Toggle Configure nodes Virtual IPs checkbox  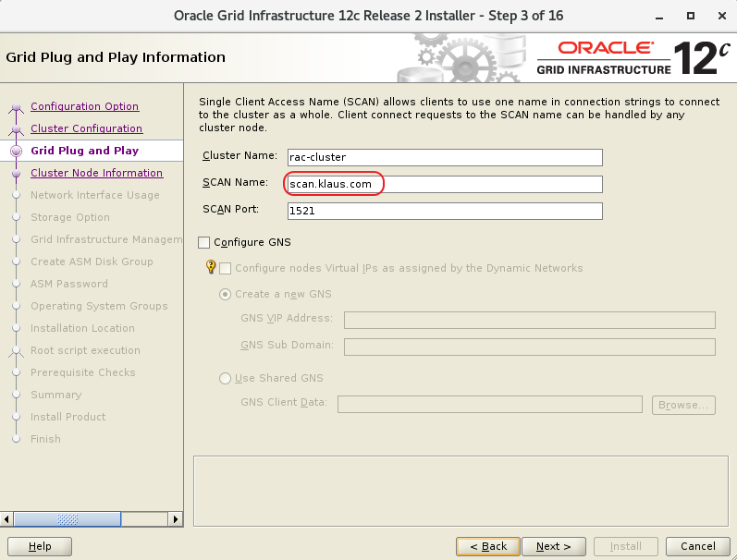tap(226, 268)
